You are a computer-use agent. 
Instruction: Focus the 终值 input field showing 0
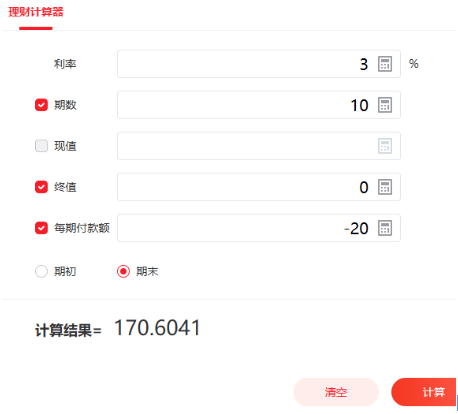point(259,187)
